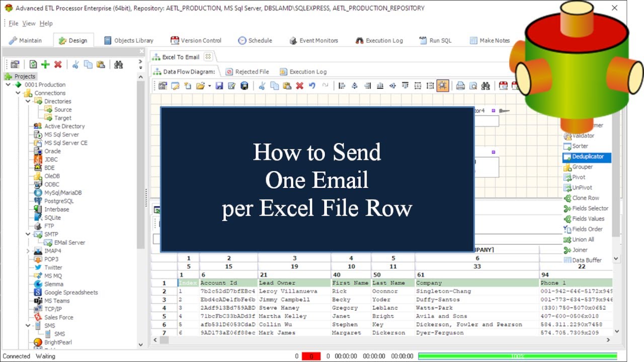Open the Help menu
This screenshot has height=362, width=644.
click(46, 23)
